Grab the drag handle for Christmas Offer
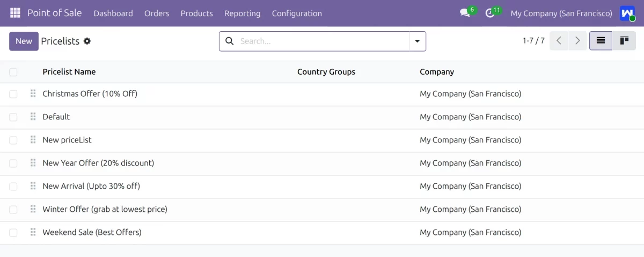 pos(33,94)
